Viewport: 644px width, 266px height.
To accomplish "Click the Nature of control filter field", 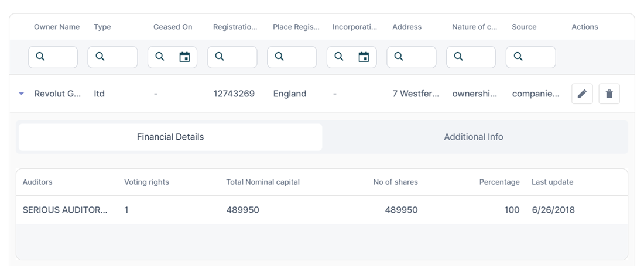I will tap(477, 57).
